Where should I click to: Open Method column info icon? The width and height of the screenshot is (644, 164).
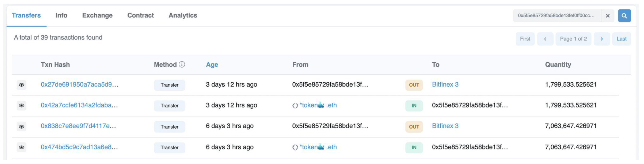click(182, 64)
